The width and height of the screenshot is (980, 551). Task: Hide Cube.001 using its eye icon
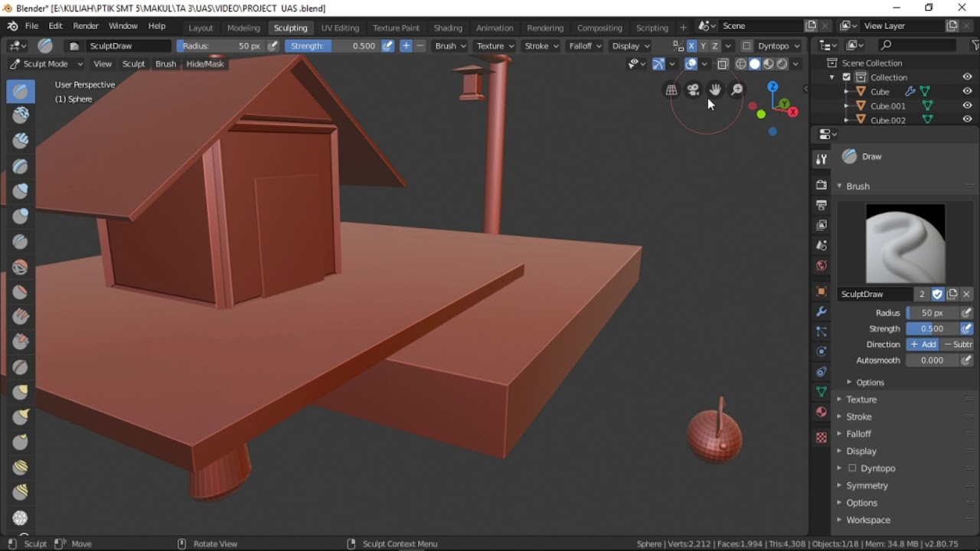click(x=968, y=106)
